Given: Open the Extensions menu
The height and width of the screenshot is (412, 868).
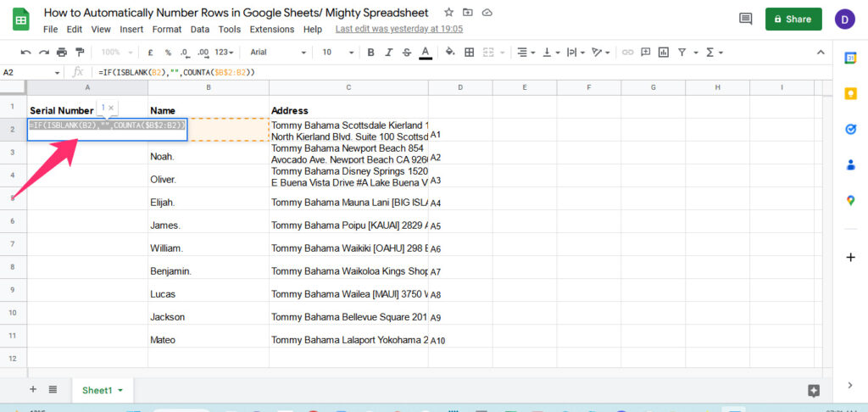Looking at the screenshot, I should (x=272, y=30).
